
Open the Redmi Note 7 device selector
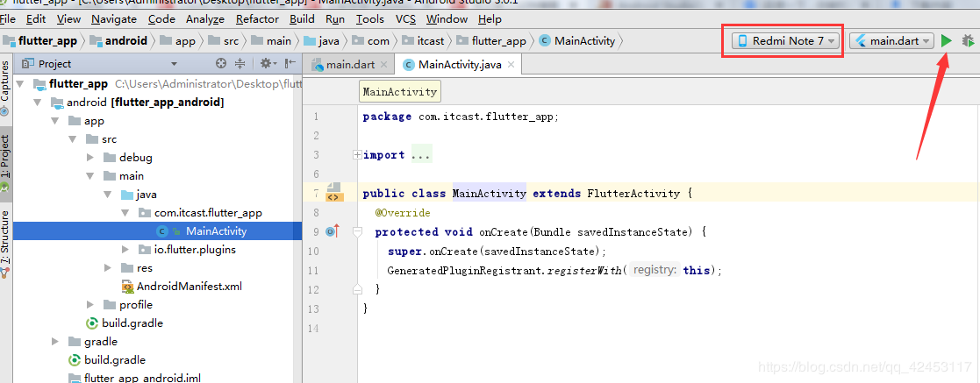coord(786,41)
